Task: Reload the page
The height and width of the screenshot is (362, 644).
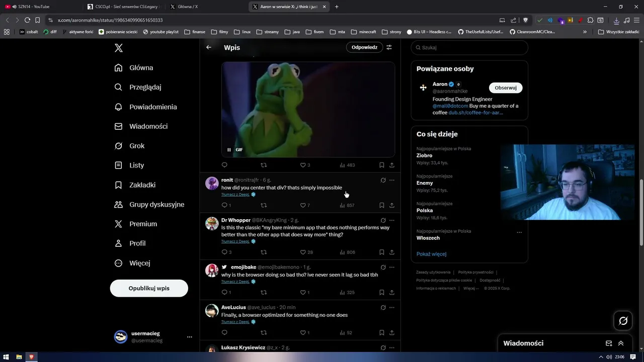Action: click(27, 20)
